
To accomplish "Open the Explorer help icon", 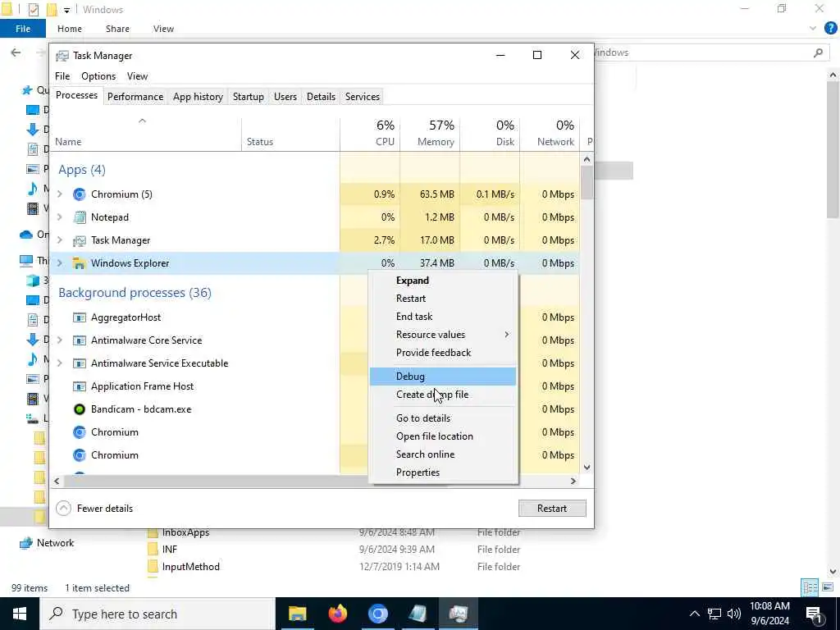I will tap(830, 29).
